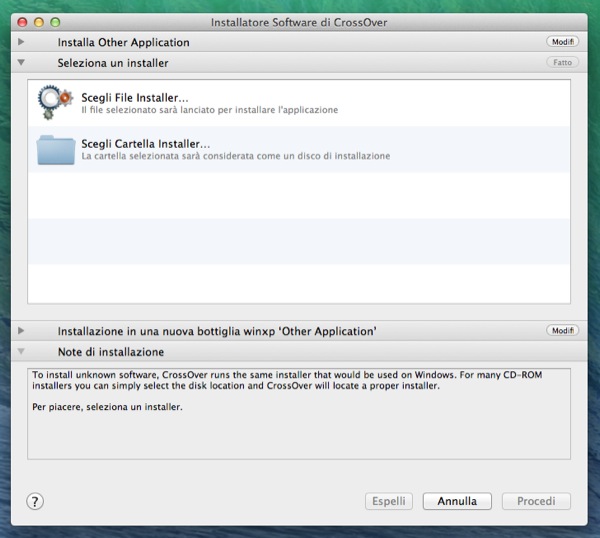
Task: Click the Procedi button
Action: (536, 501)
